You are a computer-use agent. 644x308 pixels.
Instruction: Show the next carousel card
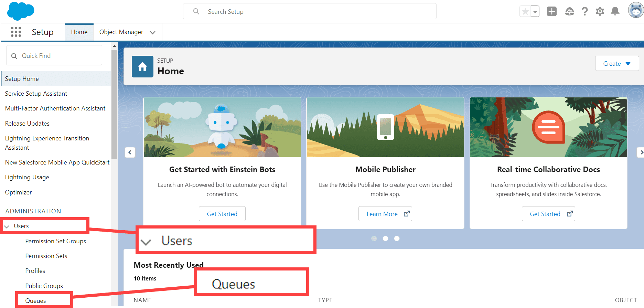(641, 152)
